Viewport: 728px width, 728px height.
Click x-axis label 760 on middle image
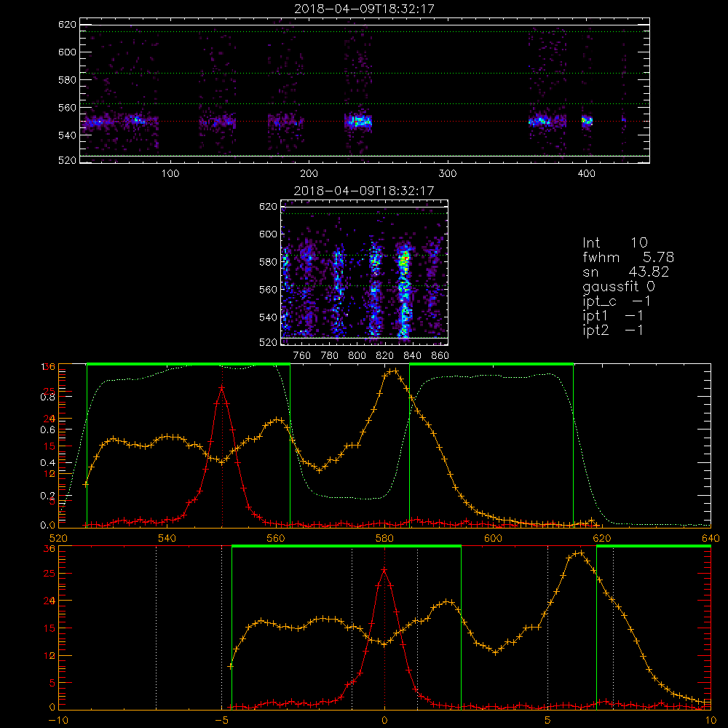[302, 356]
